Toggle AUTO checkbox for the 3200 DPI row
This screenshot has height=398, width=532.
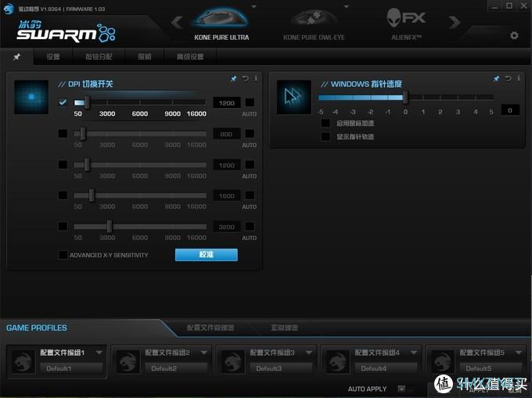coord(250,227)
